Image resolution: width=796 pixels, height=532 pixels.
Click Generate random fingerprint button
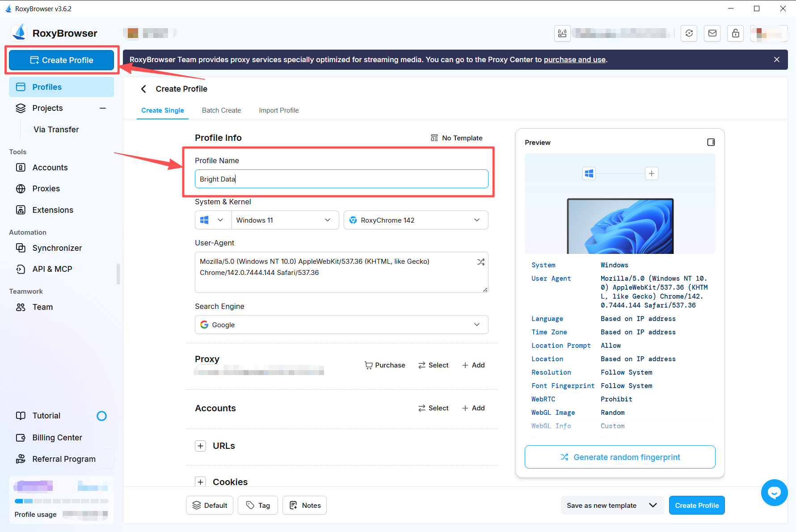(619, 457)
